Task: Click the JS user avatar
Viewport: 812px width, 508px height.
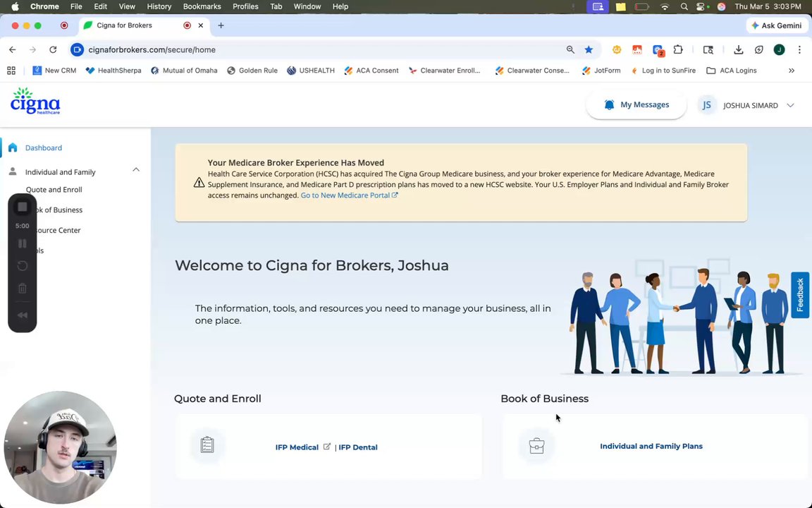Action: point(706,105)
